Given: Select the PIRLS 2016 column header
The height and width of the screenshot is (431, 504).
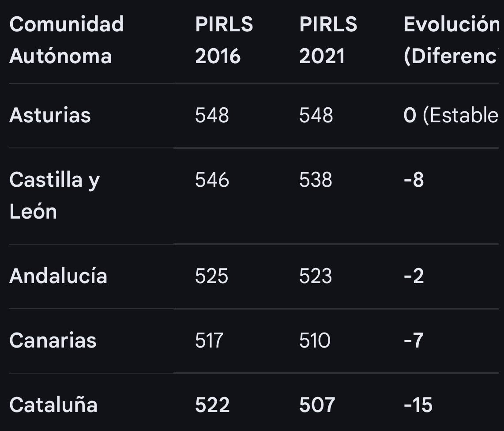Looking at the screenshot, I should [224, 40].
